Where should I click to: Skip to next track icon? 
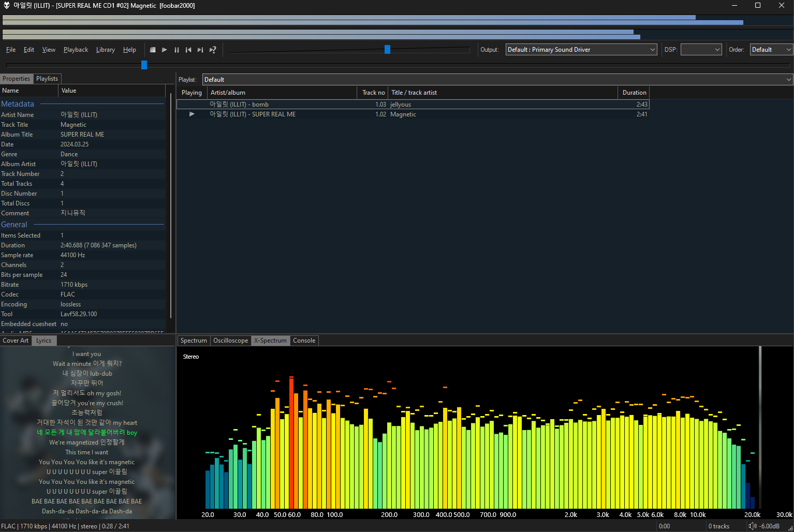pyautogui.click(x=200, y=50)
